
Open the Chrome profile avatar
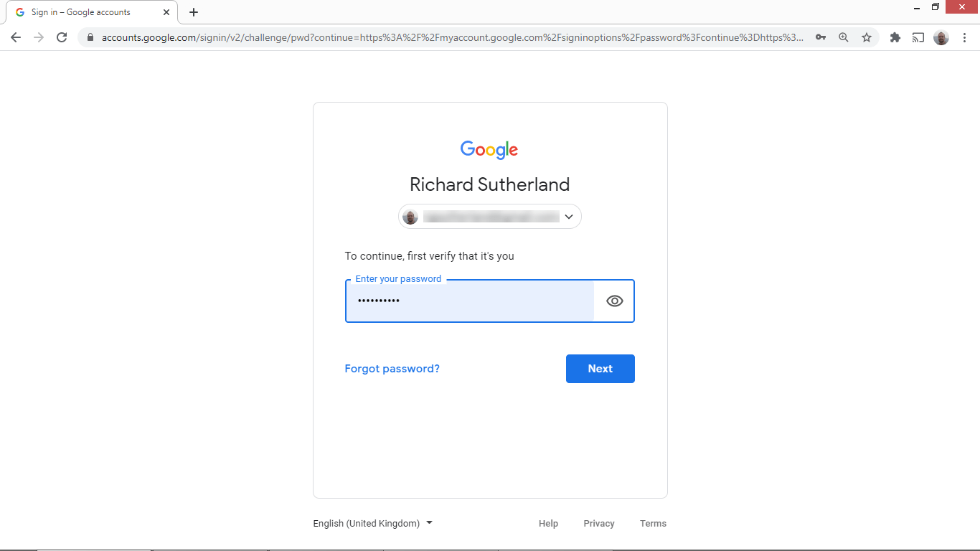point(941,37)
